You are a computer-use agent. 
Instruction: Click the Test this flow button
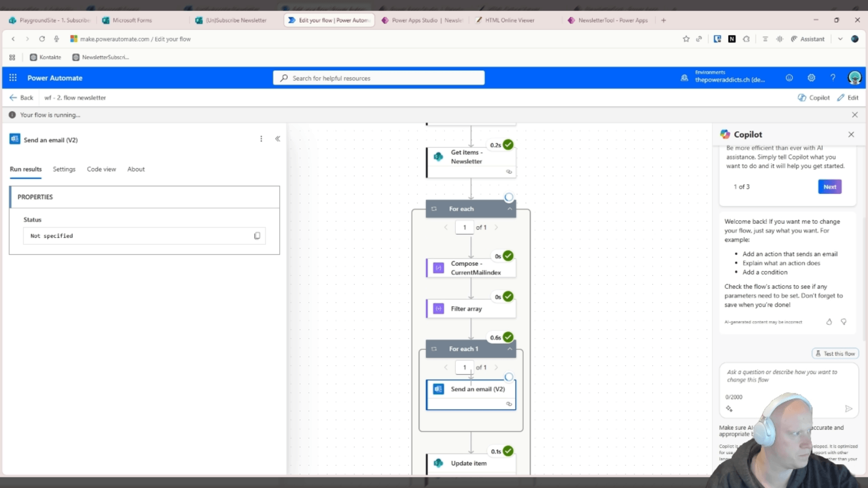click(835, 354)
